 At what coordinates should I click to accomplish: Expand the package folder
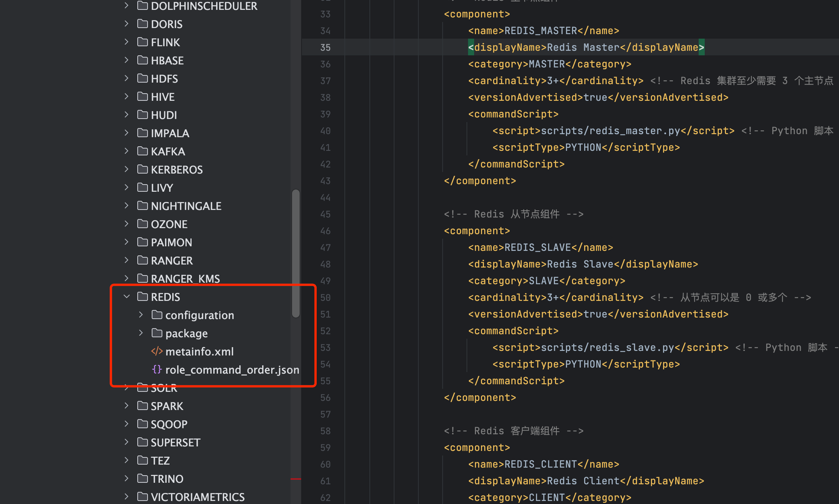pos(141,333)
